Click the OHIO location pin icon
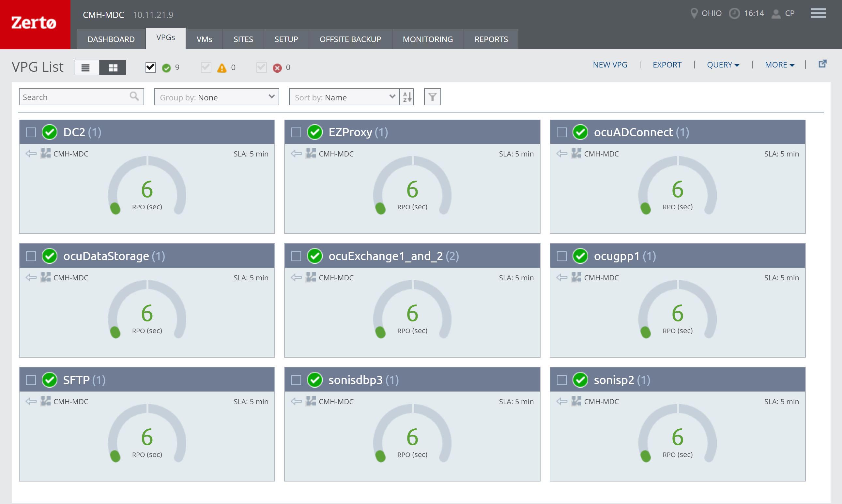 pos(694,13)
